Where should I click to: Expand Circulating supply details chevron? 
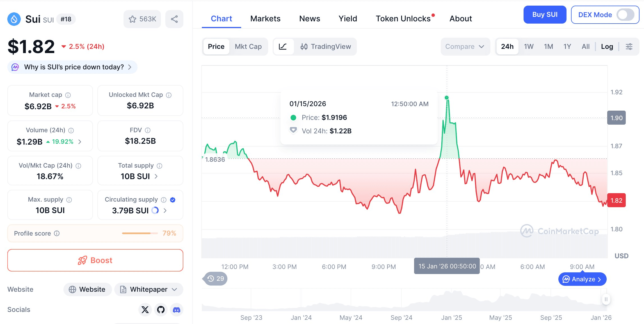pyautogui.click(x=165, y=210)
